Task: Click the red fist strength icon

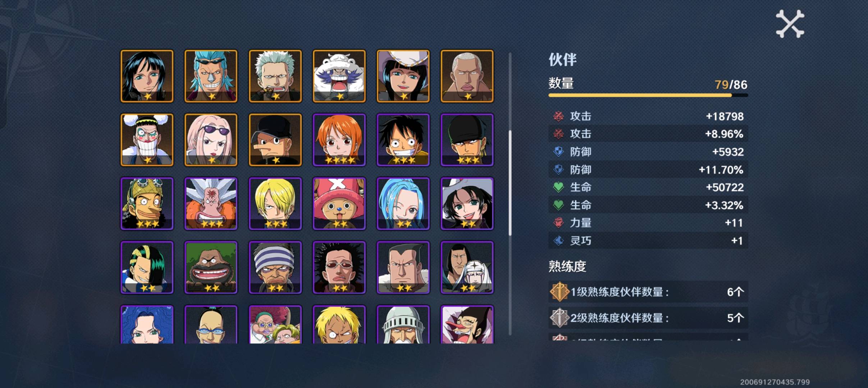Action: pyautogui.click(x=558, y=223)
